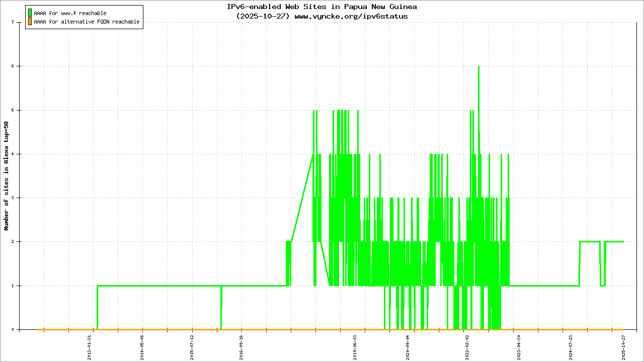Click the orange legend color swatch
The image size is (644, 362).
click(x=30, y=22)
